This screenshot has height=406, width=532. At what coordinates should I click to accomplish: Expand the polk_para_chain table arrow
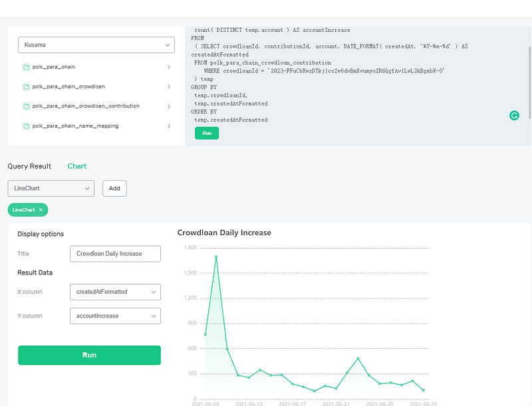[169, 67]
